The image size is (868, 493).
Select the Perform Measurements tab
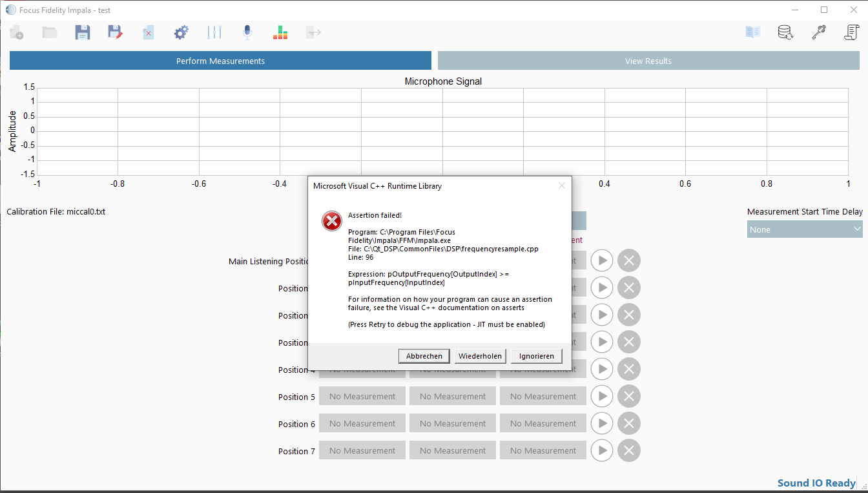coord(220,61)
